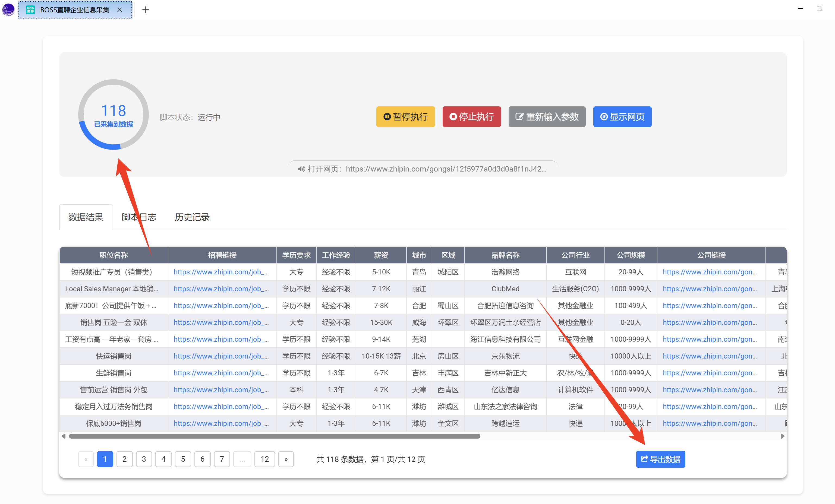
Task: Close the BOSS直聘企业信息采集 tab
Action: pyautogui.click(x=120, y=10)
